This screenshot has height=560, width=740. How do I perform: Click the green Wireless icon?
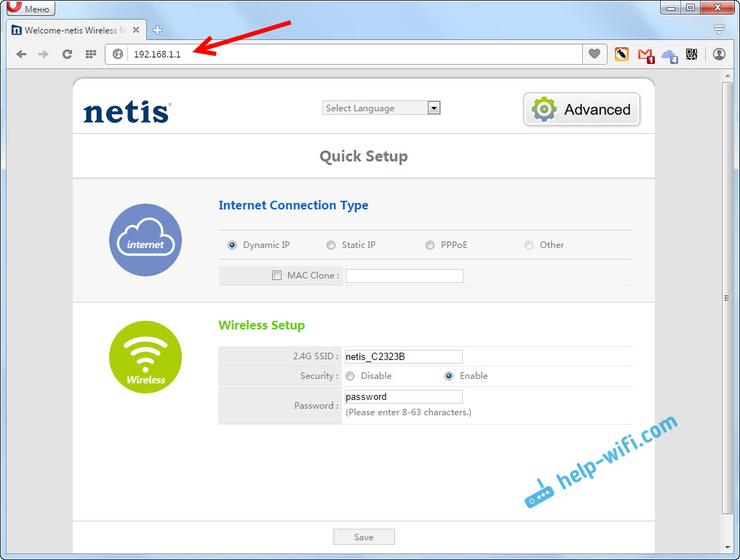146,357
